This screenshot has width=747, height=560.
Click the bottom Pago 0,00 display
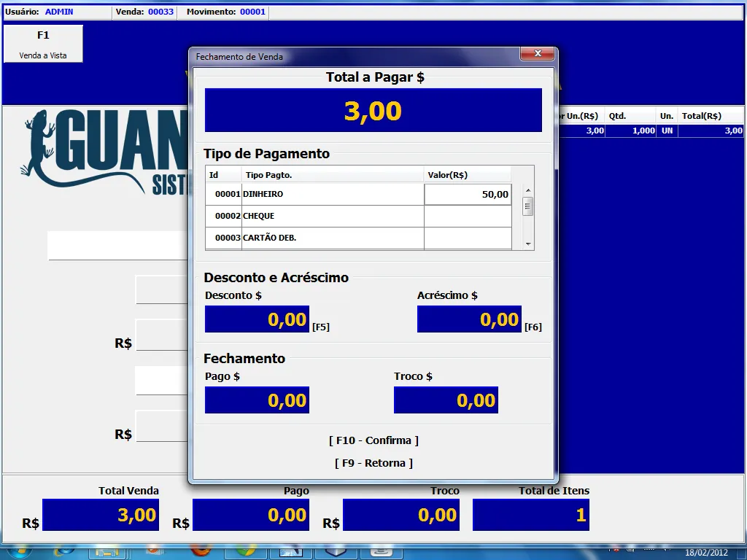tap(251, 515)
